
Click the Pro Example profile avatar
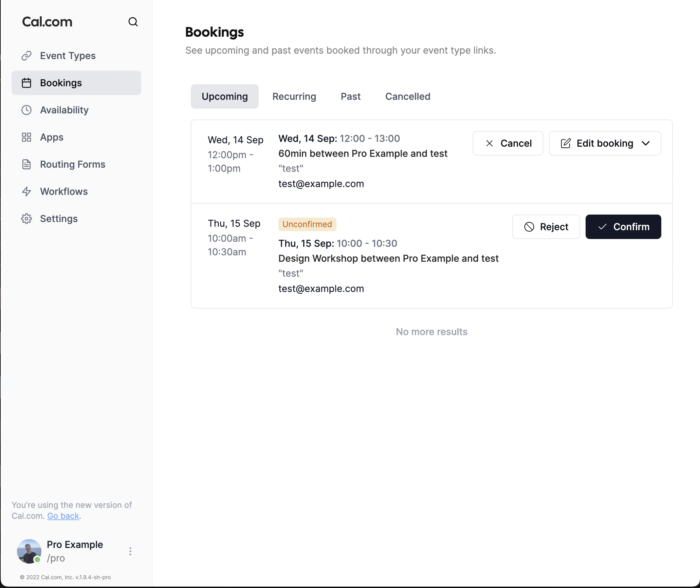click(x=29, y=551)
